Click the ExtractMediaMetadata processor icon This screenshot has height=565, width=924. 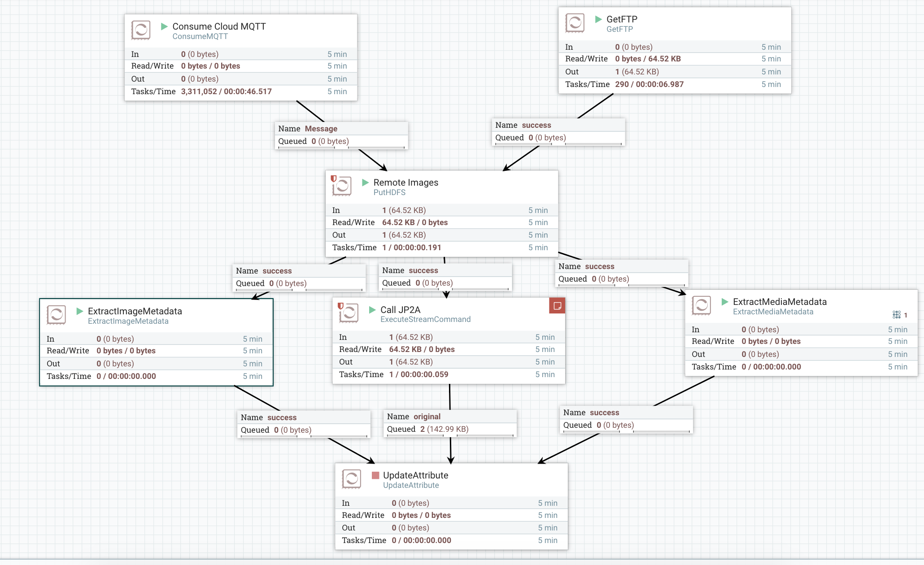coord(701,305)
